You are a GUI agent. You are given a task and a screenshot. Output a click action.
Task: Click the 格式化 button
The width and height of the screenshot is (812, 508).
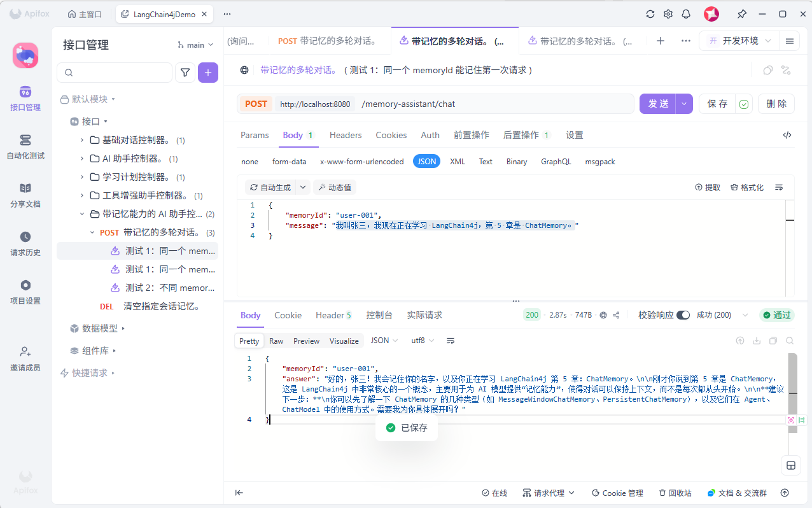747,187
